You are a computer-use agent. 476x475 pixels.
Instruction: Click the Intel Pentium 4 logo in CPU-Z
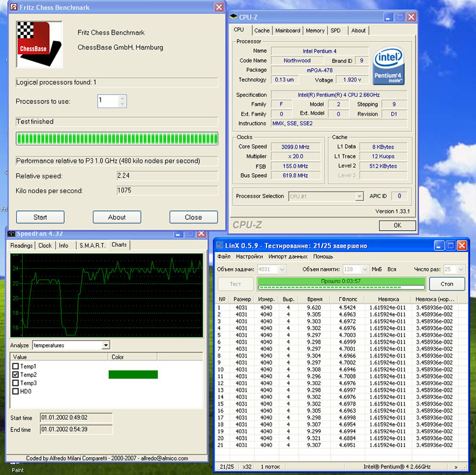pos(389,65)
